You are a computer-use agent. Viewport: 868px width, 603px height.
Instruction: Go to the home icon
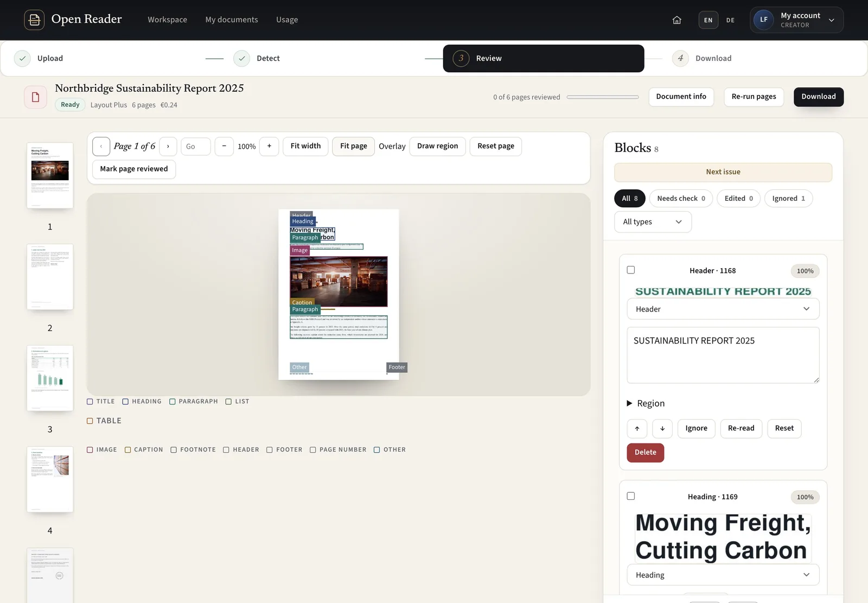tap(676, 20)
